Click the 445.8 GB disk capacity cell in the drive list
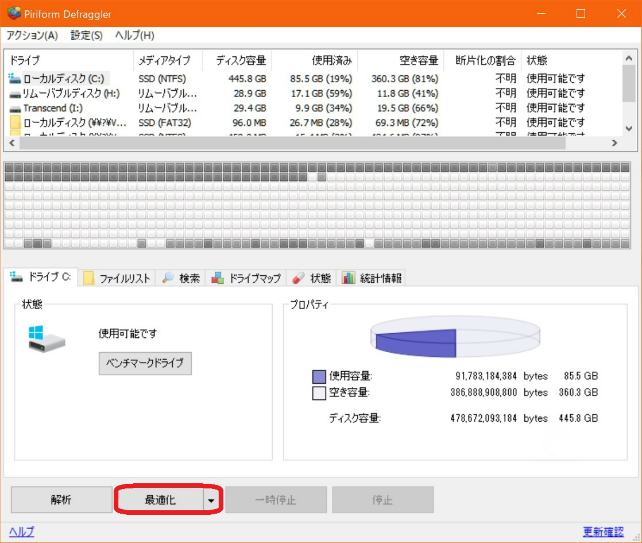Image resolution: width=642 pixels, height=543 pixels. pyautogui.click(x=247, y=79)
